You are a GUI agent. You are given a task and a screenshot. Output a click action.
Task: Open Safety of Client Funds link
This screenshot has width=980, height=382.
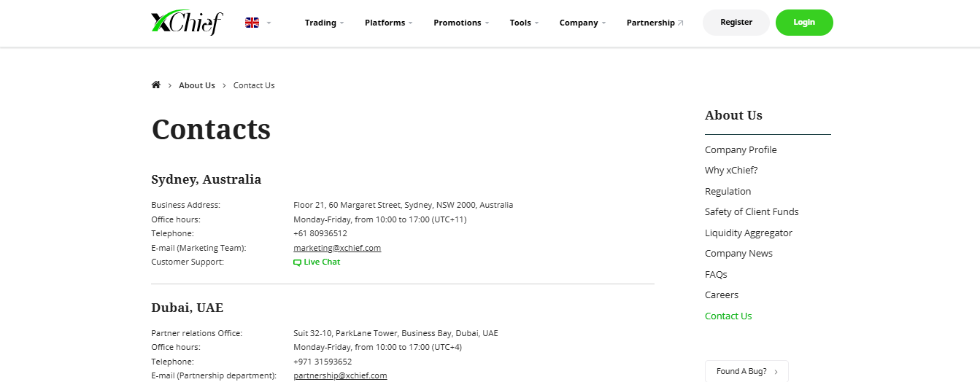(x=752, y=211)
